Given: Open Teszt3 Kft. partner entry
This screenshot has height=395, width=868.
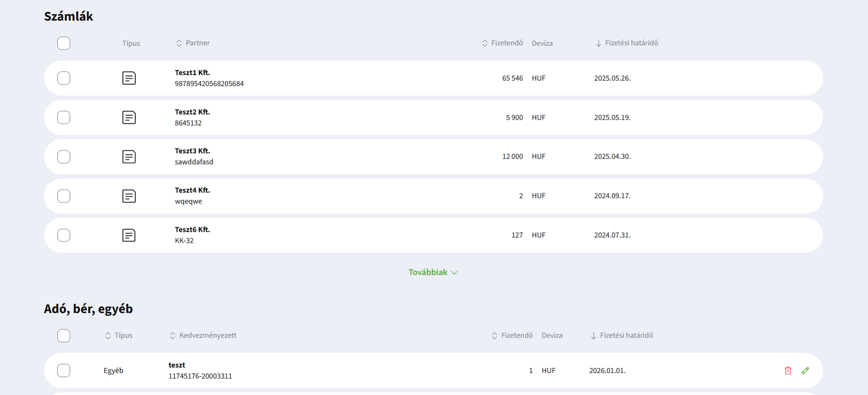Looking at the screenshot, I should point(192,151).
